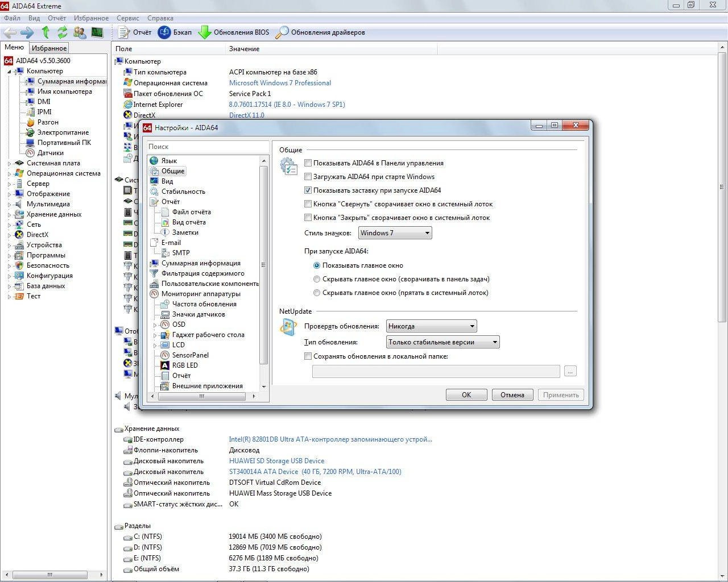Enable Показывать AIDA64 в Панели управления
Image resolution: width=728 pixels, height=582 pixels.
pos(308,163)
